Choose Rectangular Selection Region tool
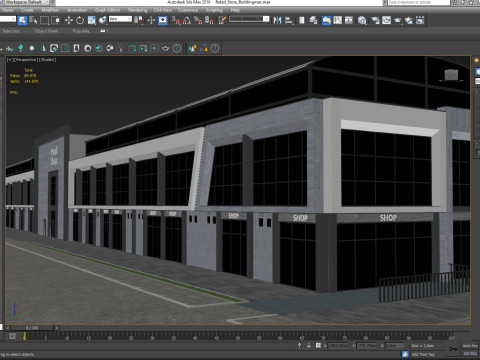This screenshot has width=480, height=360. click(44, 20)
